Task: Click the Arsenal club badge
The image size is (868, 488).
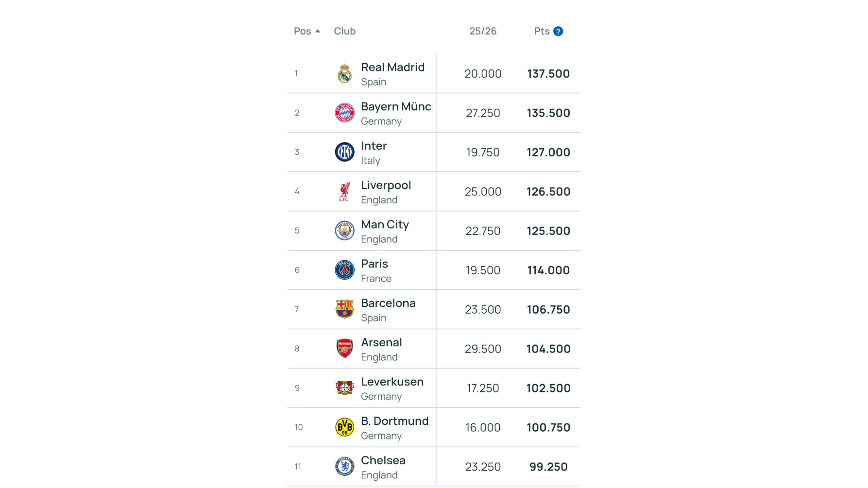Action: tap(344, 349)
